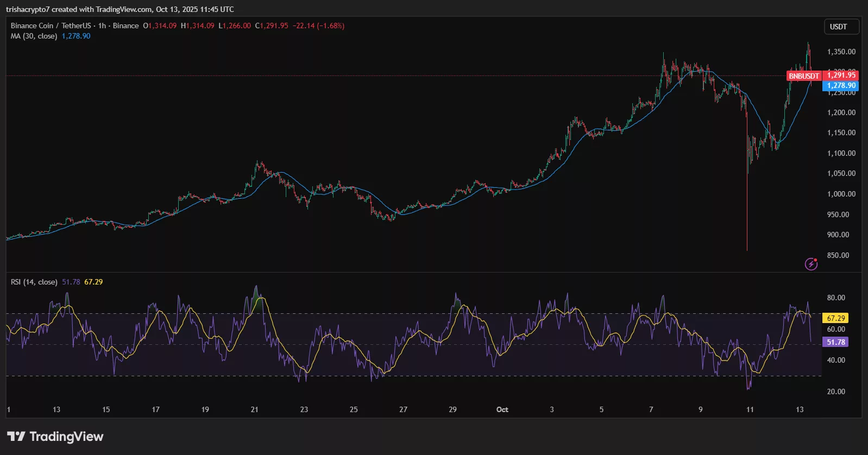Click the -22.14 (-1.68%) change value

[318, 26]
